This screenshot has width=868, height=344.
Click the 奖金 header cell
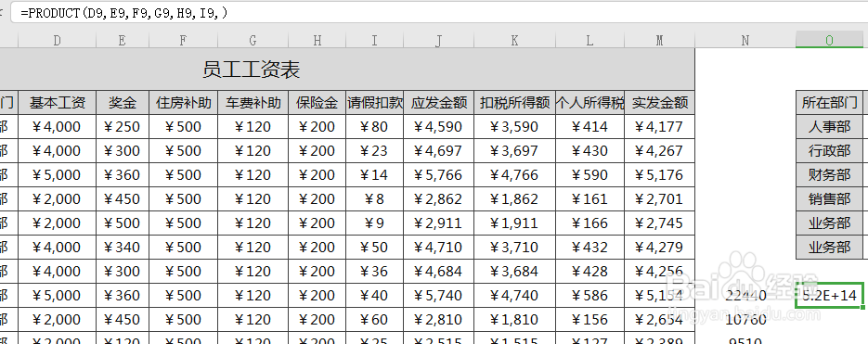click(123, 102)
